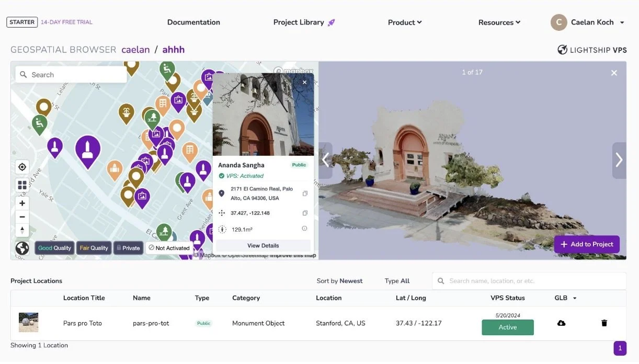Toggle the Not Activated filter

(169, 248)
